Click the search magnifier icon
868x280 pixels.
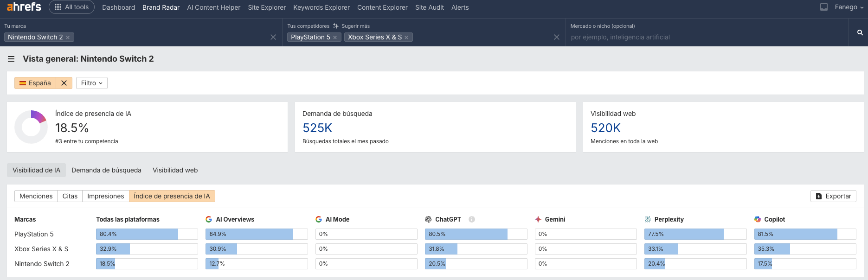coord(860,32)
